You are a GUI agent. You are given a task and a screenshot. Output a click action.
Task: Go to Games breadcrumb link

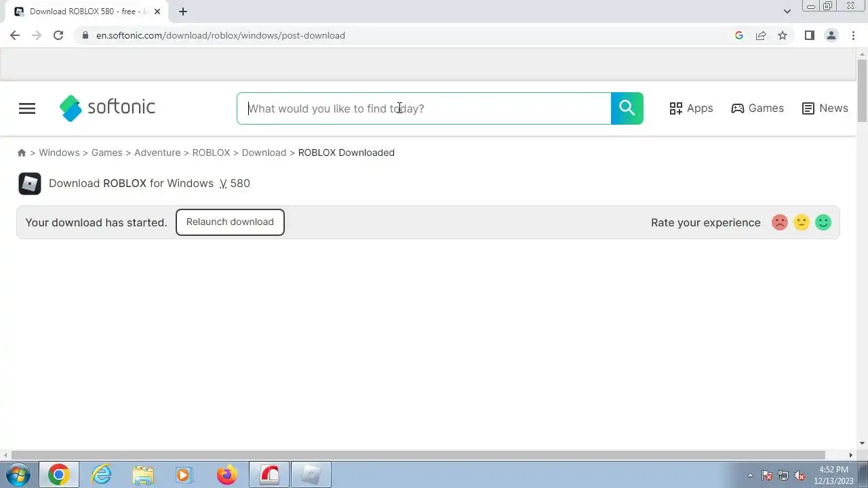pyautogui.click(x=107, y=152)
